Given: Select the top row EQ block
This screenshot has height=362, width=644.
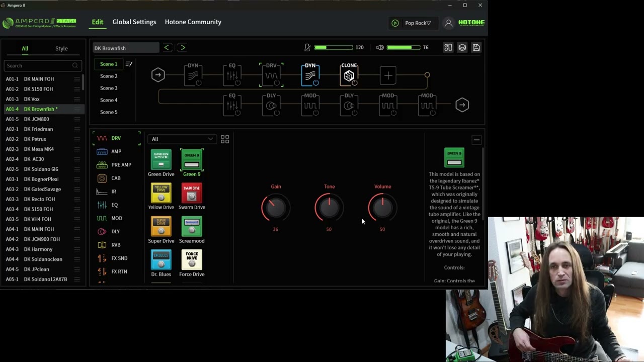Looking at the screenshot, I should 232,75.
